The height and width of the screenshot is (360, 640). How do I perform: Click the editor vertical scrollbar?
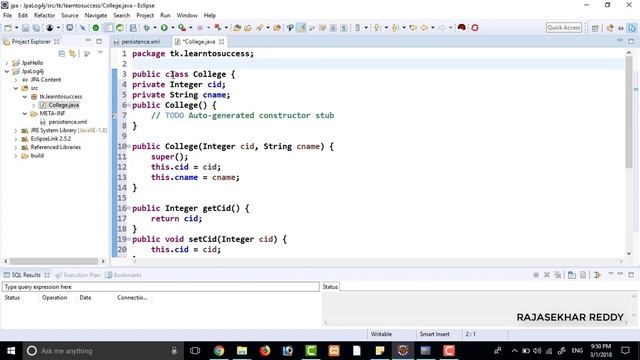tap(629, 111)
